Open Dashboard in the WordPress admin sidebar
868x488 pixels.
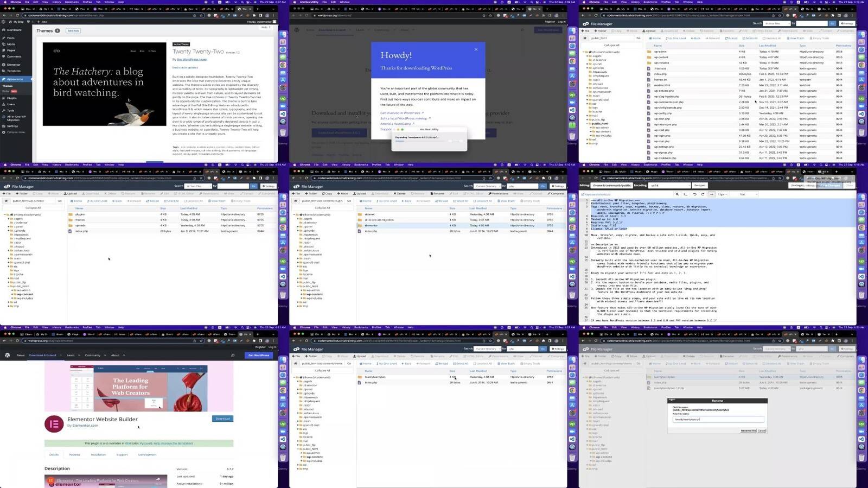tap(14, 30)
